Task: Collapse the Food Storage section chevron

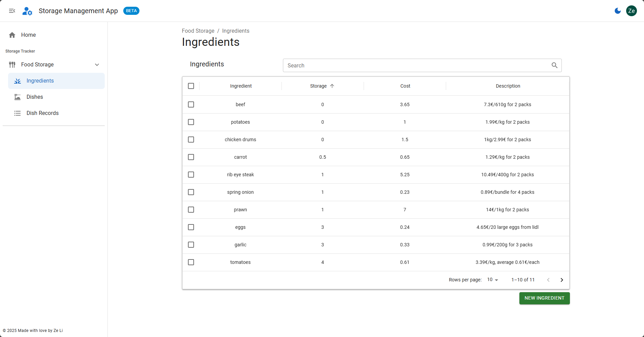Action: (x=97, y=65)
